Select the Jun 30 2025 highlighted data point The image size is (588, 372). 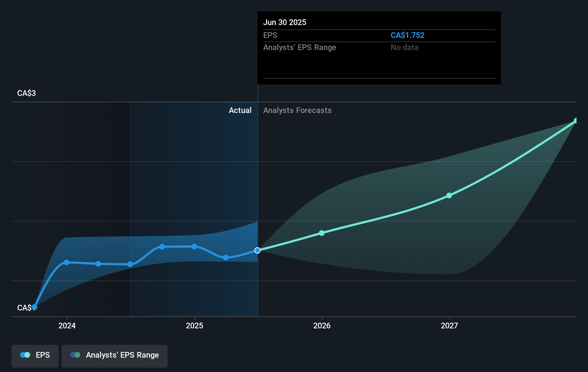pos(257,250)
